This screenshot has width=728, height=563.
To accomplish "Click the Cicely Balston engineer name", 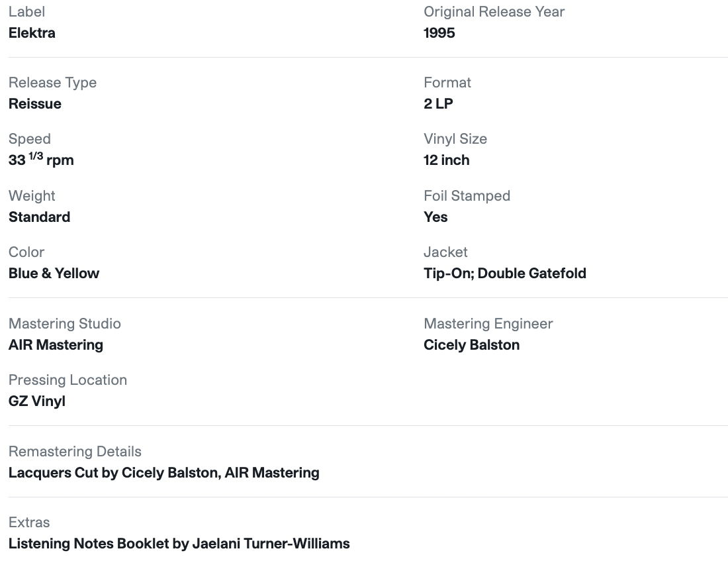I will click(471, 344).
